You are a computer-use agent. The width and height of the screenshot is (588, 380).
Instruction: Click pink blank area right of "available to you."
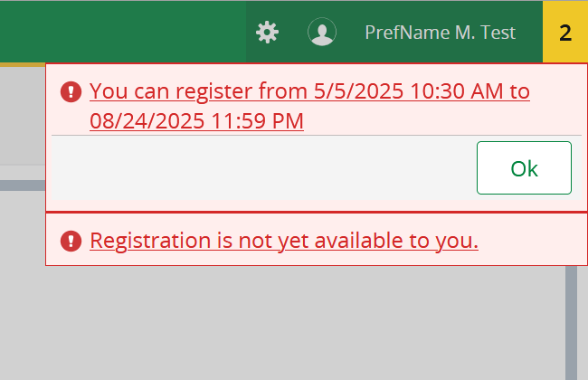click(534, 241)
